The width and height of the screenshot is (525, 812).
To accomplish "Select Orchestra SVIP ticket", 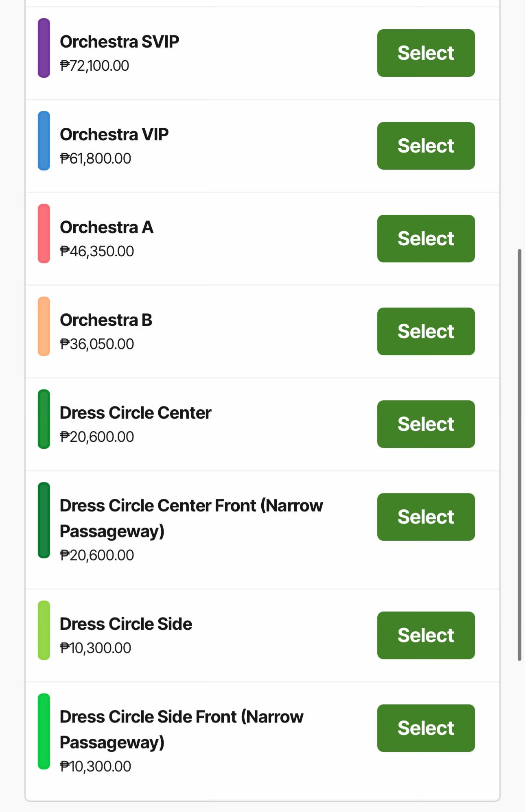I will click(x=426, y=53).
